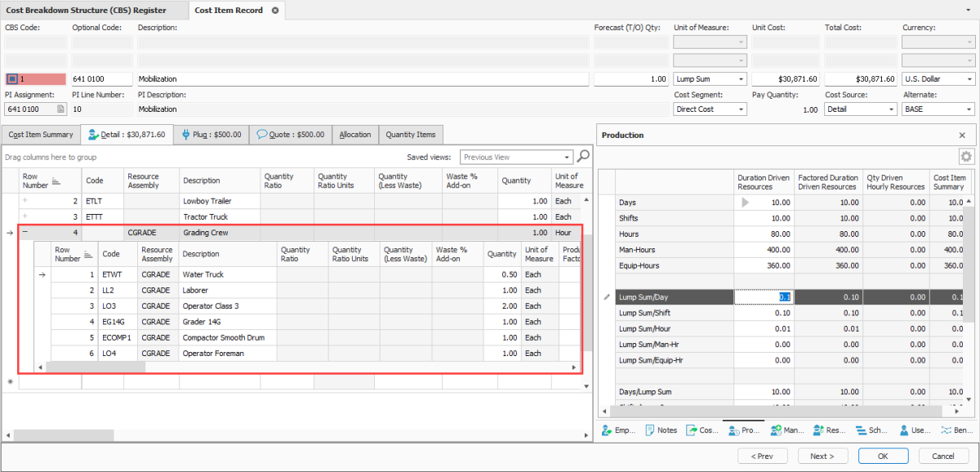Viewport: 980px width, 472px height.
Task: Close the Production panel
Action: [961, 136]
